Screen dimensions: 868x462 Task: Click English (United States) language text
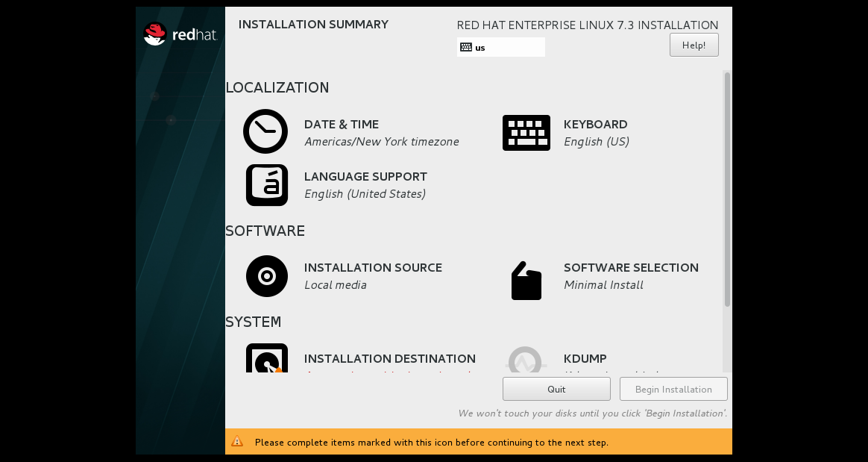coord(365,193)
